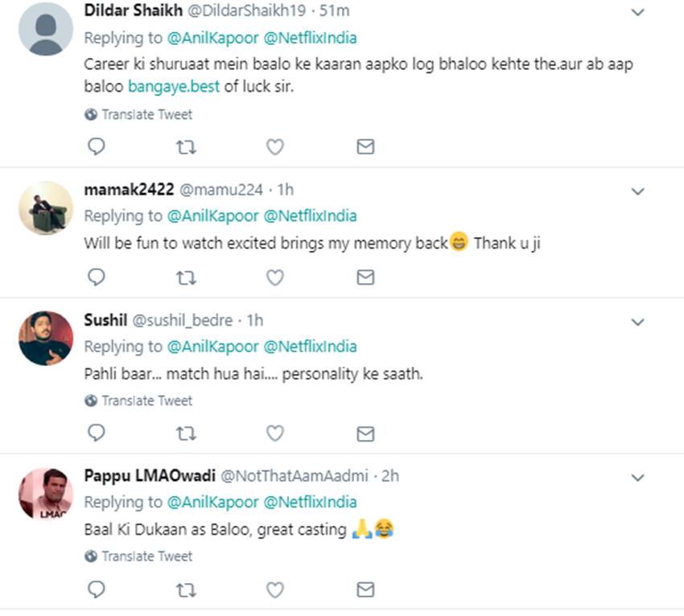Message icon under Sushil's tweet
Screen dimensions: 684x616
pos(365,433)
